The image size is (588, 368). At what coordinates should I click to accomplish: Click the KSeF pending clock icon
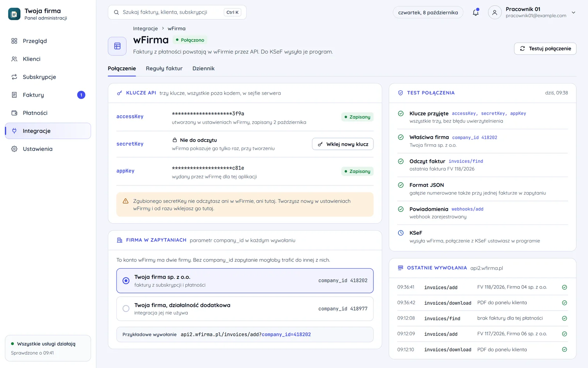tap(401, 233)
